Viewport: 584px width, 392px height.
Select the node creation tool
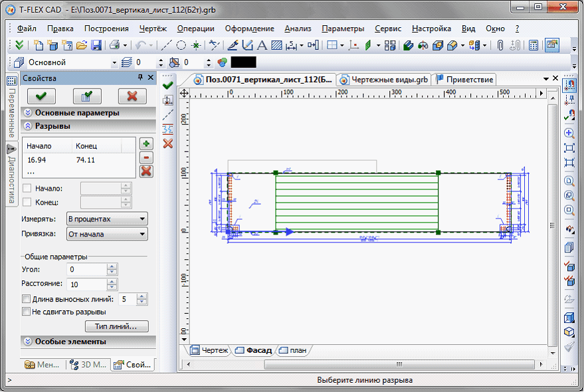click(196, 45)
